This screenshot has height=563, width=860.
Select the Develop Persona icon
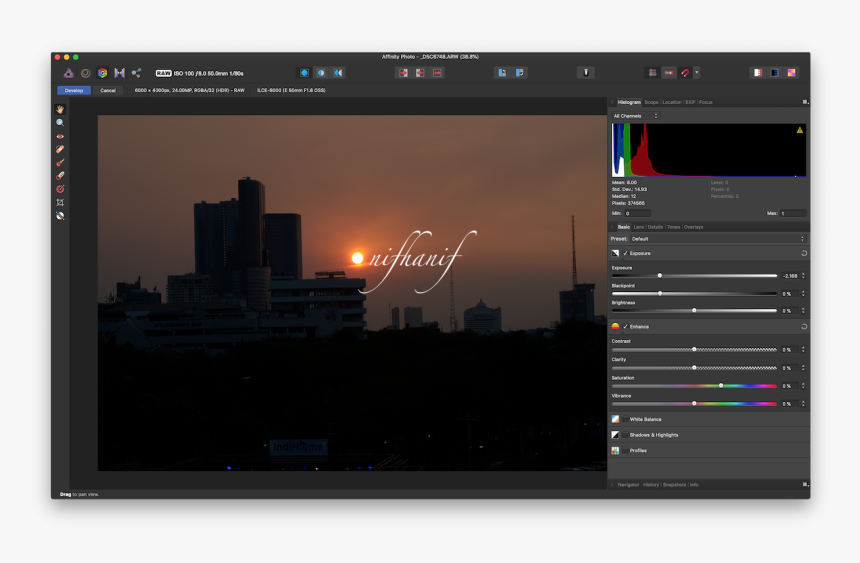click(103, 73)
